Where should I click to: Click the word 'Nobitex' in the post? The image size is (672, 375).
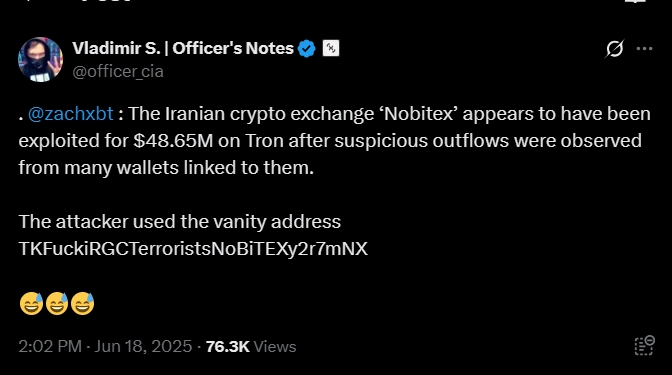[419, 114]
